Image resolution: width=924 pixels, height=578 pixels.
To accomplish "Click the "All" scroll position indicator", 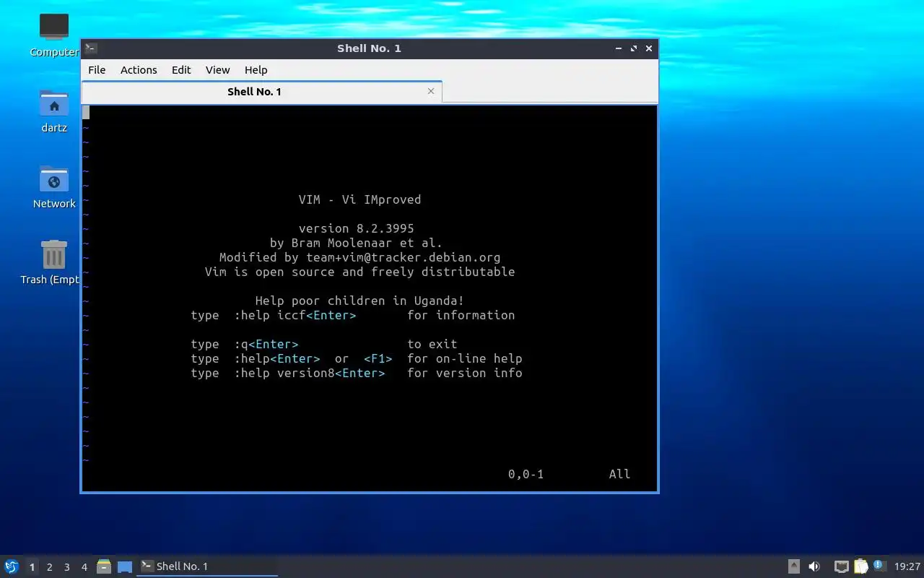I will [x=619, y=474].
